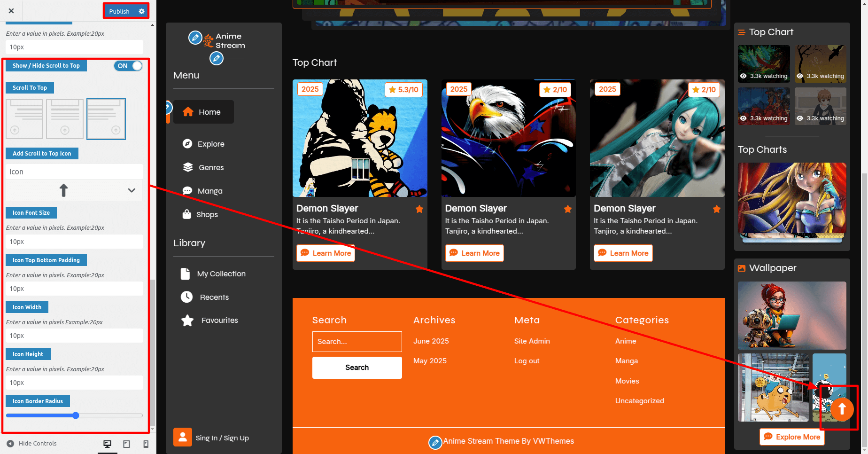Viewport: 868px width, 454px height.
Task: Adjust the Icon Border Radius slider
Action: [x=76, y=415]
